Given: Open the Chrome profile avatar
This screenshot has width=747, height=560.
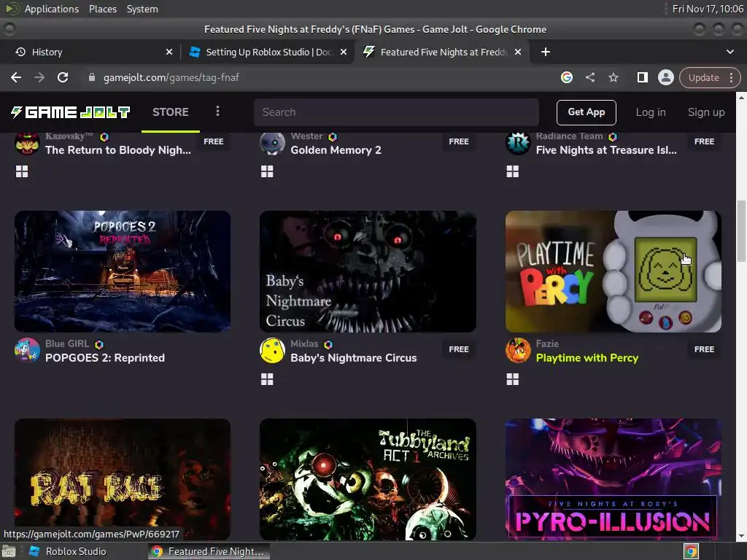Looking at the screenshot, I should coord(665,77).
